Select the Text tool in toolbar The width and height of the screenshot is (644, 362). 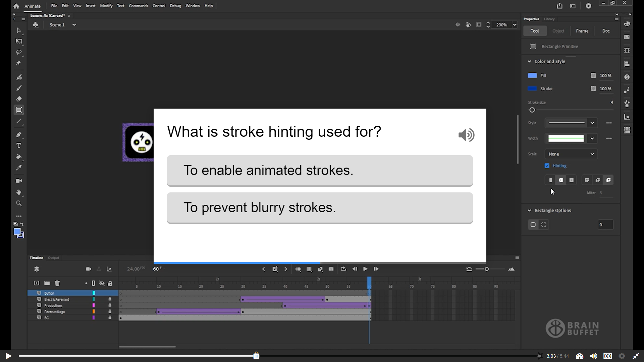(x=19, y=146)
